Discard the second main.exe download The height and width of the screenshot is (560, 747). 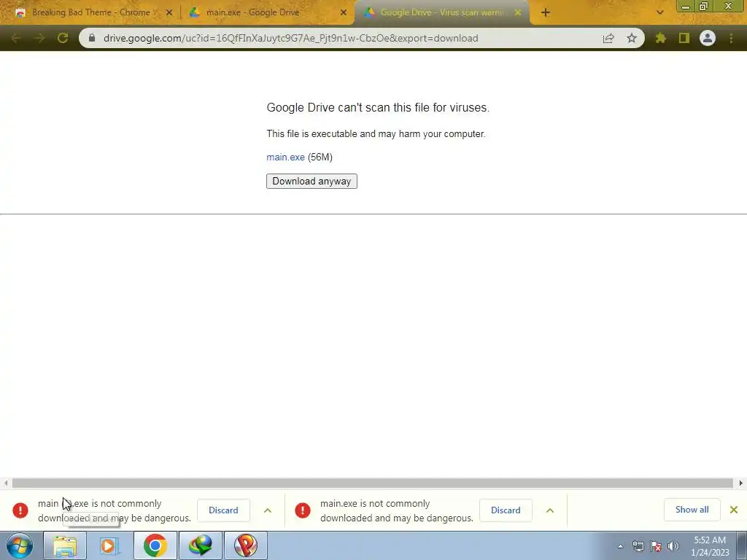(x=506, y=510)
